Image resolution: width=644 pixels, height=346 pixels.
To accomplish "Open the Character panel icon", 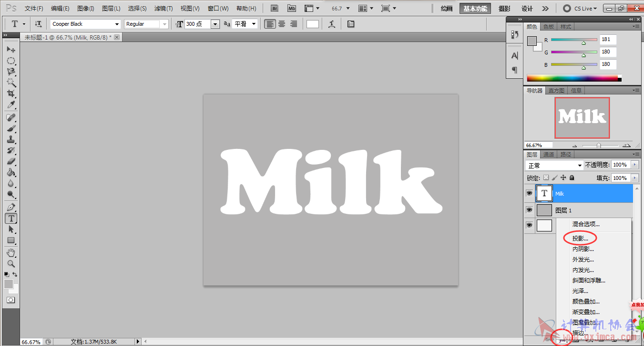I will [x=514, y=56].
